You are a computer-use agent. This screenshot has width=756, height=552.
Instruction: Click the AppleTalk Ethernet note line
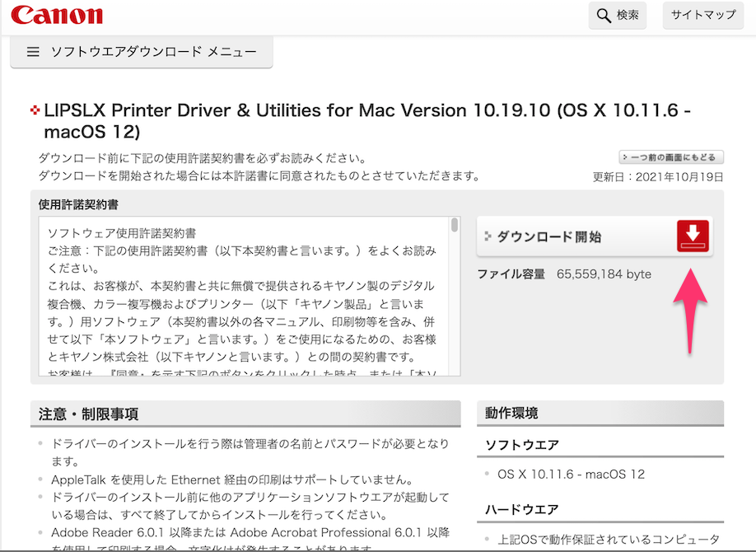232,479
